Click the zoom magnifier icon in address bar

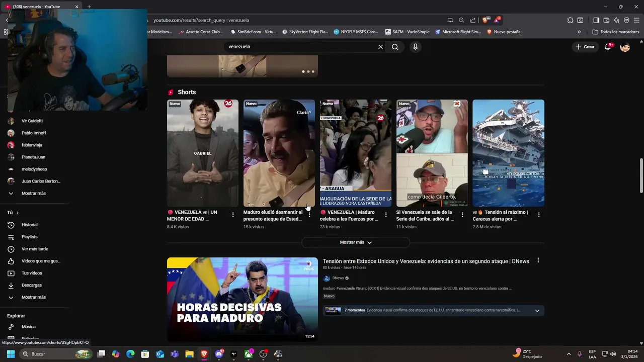pyautogui.click(x=461, y=20)
